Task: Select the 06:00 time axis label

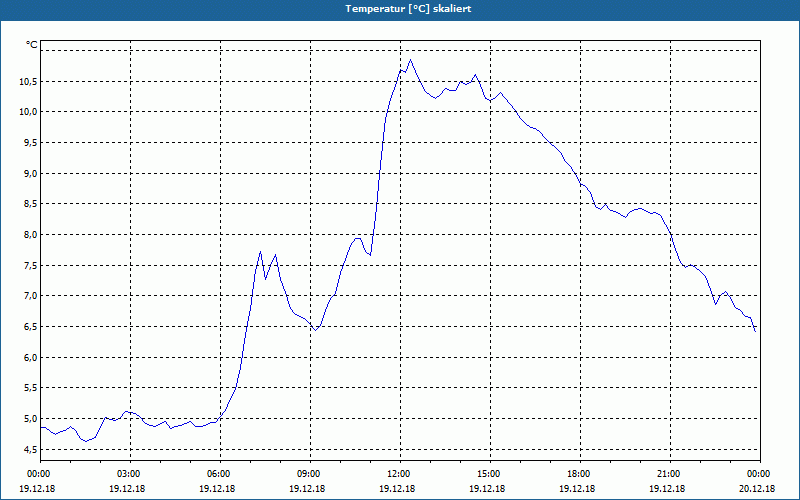Action: 220,474
